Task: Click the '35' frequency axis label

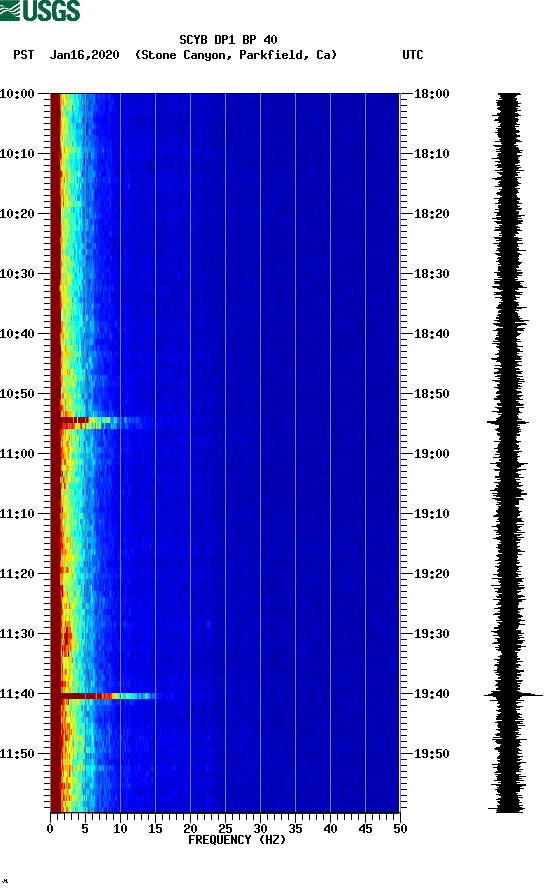Action: [295, 828]
